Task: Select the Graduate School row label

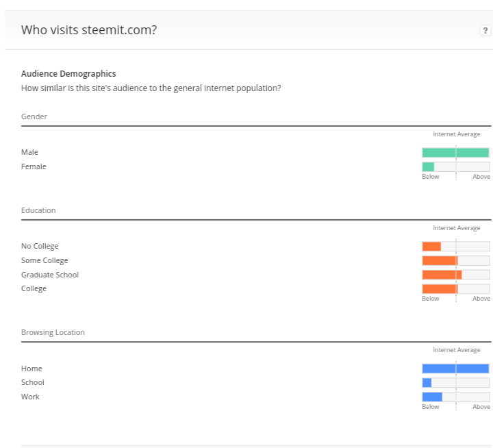Action: coord(50,275)
